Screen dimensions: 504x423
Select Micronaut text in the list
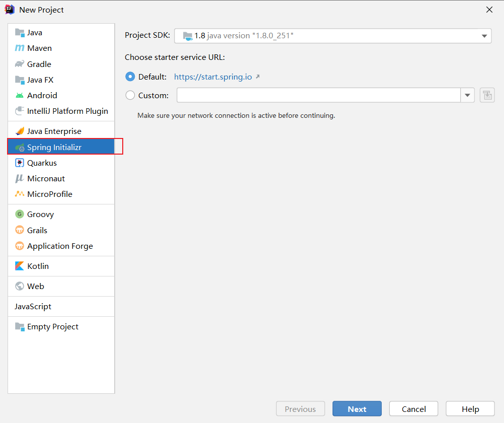[x=46, y=179]
